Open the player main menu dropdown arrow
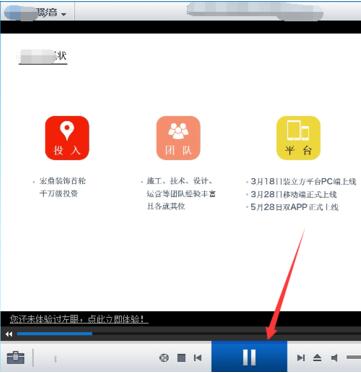The image size is (361, 373). [x=63, y=15]
